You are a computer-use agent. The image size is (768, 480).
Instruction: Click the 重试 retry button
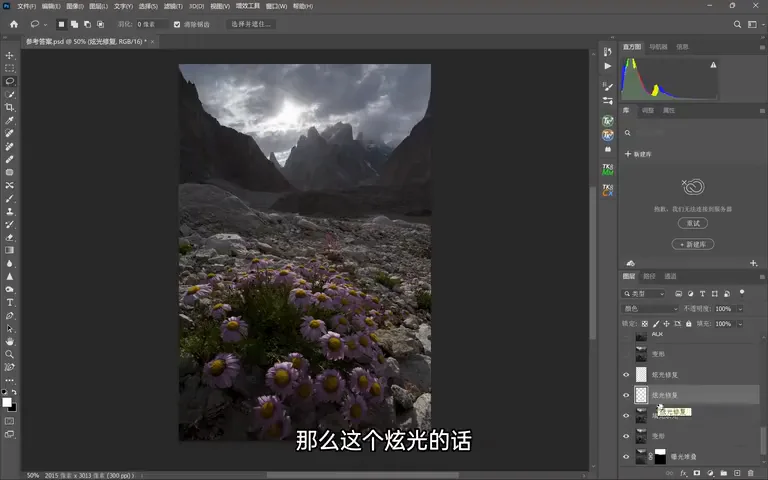point(693,223)
